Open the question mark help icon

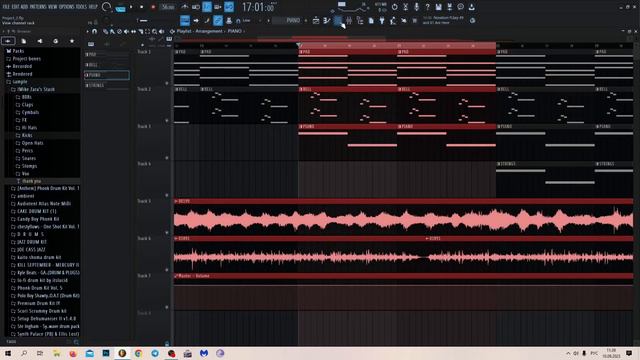pyautogui.click(x=427, y=7)
